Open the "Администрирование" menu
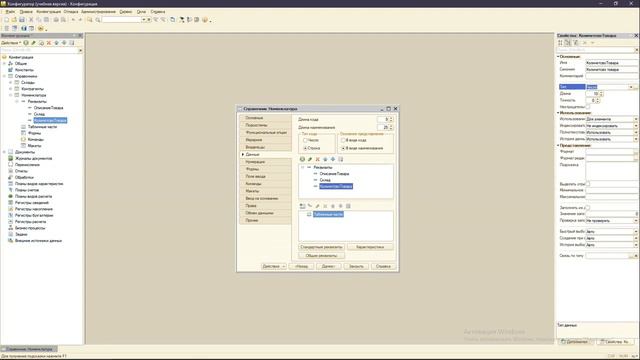Viewport: 640px width, 360px height. point(98,12)
